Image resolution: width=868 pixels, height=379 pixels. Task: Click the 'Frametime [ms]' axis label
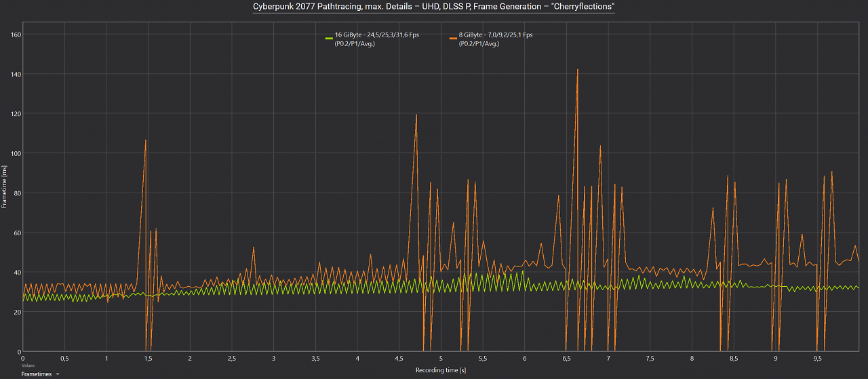[x=5, y=187]
